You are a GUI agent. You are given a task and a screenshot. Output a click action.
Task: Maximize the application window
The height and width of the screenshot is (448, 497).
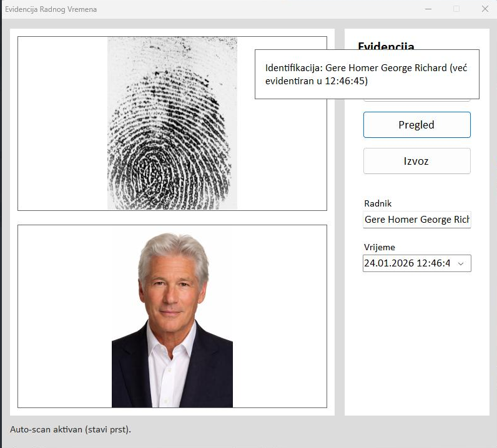pos(456,9)
